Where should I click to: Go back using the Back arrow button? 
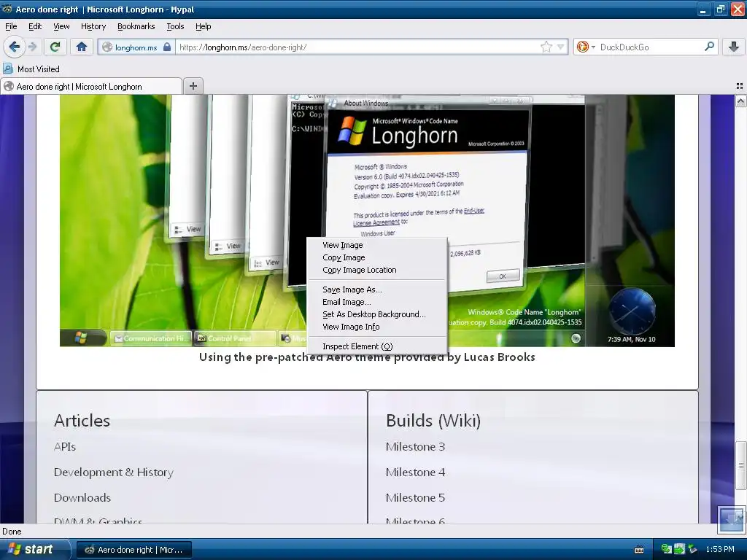[x=14, y=47]
